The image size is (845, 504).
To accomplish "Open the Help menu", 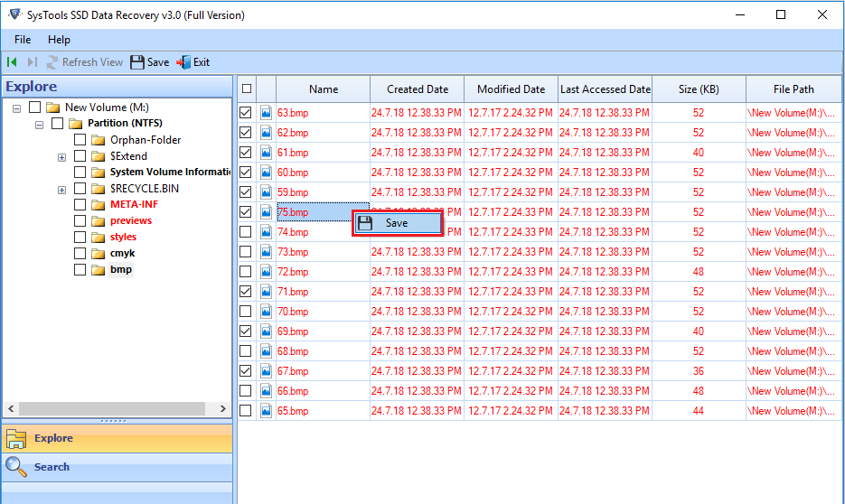I will click(x=59, y=40).
